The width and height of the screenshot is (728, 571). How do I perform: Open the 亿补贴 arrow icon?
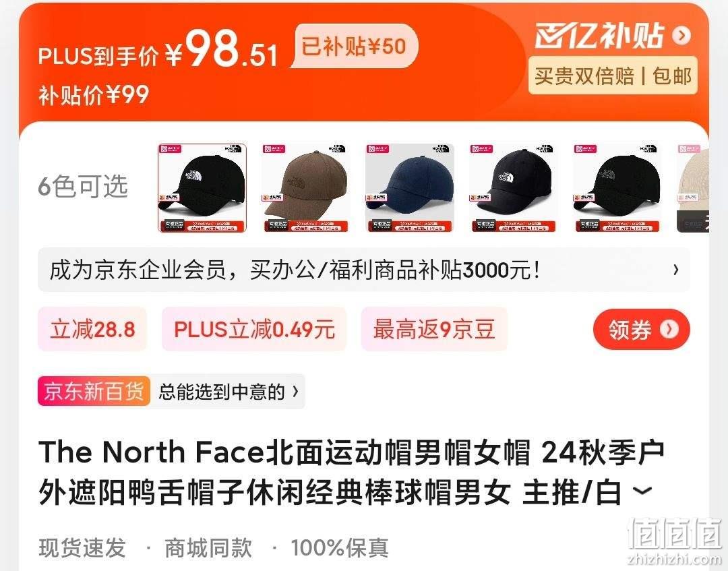click(x=681, y=35)
